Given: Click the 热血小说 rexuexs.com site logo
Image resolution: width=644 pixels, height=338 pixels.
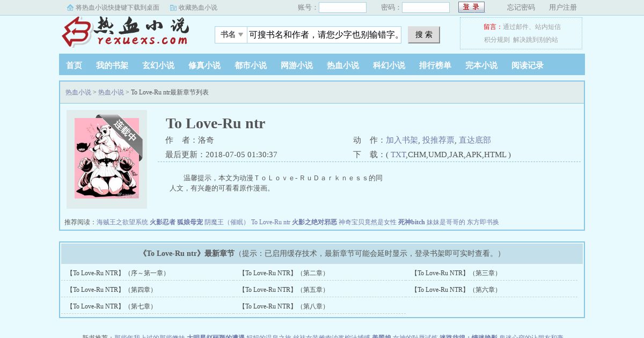Looking at the screenshot, I should (126, 32).
